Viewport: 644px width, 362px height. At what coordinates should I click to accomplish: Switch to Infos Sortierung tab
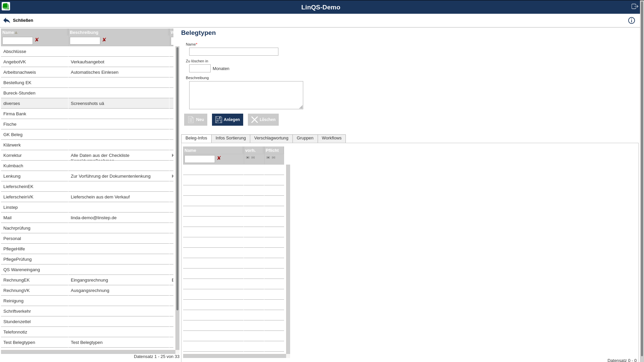coord(230,138)
